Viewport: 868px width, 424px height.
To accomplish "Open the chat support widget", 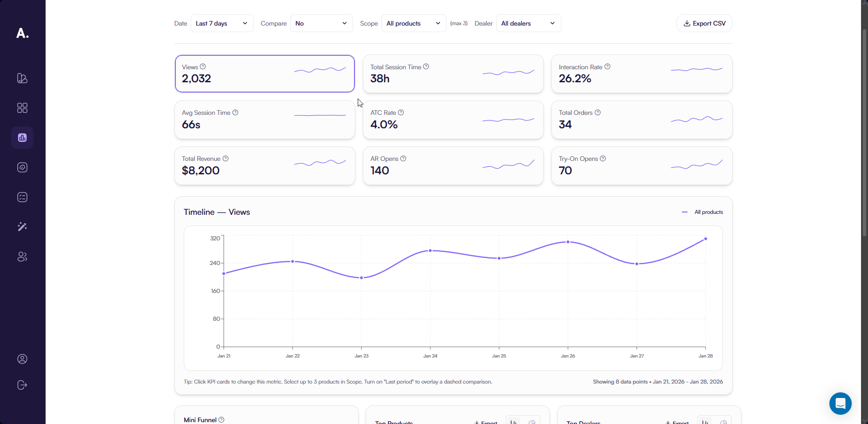I will (x=840, y=403).
